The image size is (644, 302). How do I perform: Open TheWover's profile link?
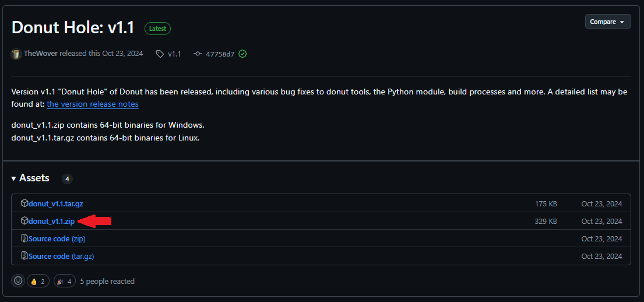pos(41,54)
